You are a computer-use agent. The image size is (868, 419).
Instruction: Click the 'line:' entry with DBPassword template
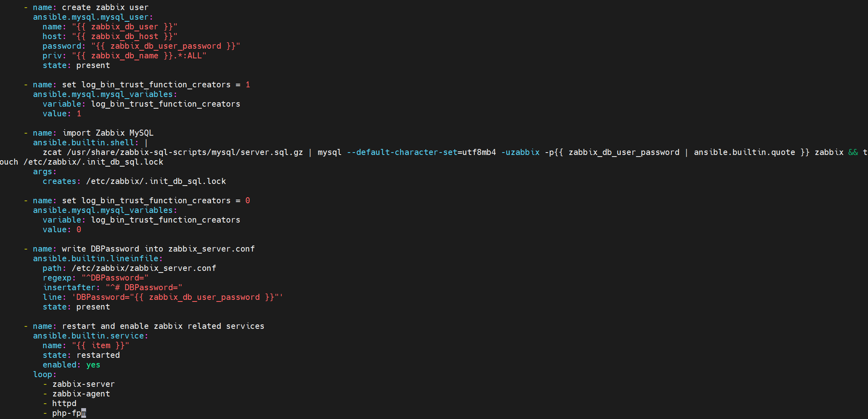tap(163, 297)
